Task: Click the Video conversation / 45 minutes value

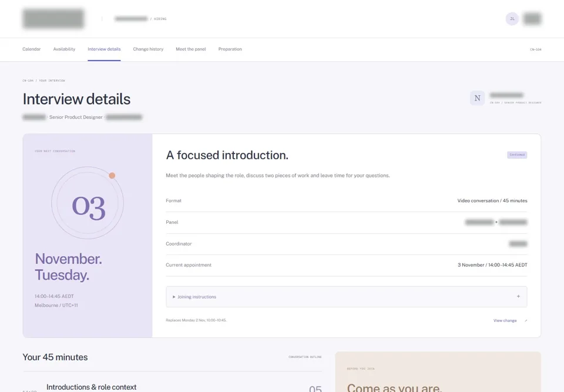Action: pyautogui.click(x=492, y=200)
